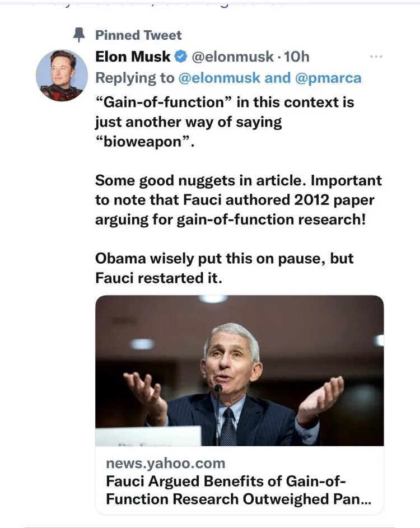Click the word 'and' between reply mentions
Screen dimensions: 420x528
tap(278, 78)
